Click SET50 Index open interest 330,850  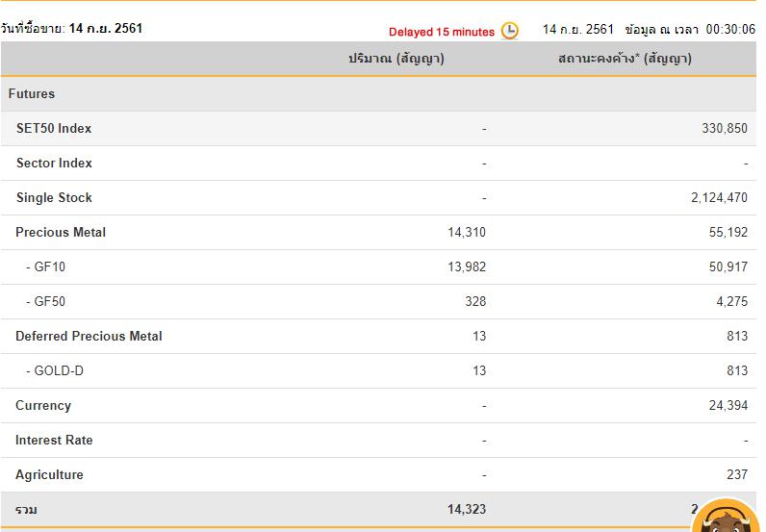(725, 129)
